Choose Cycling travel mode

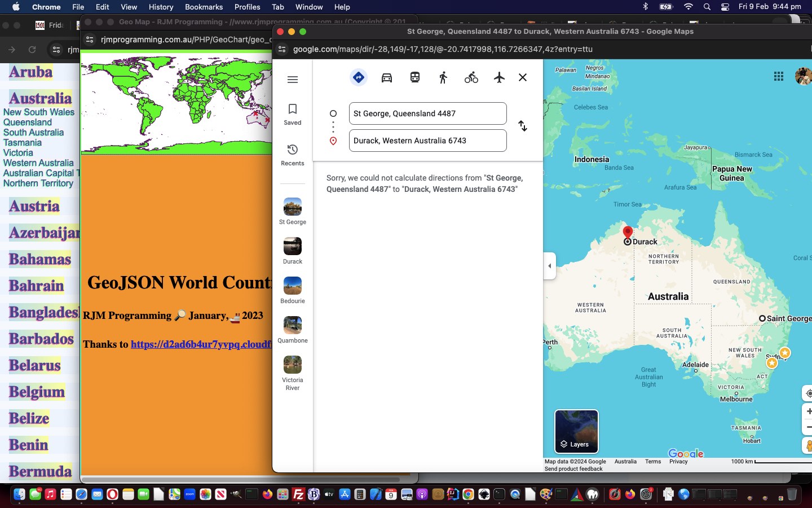tap(471, 77)
